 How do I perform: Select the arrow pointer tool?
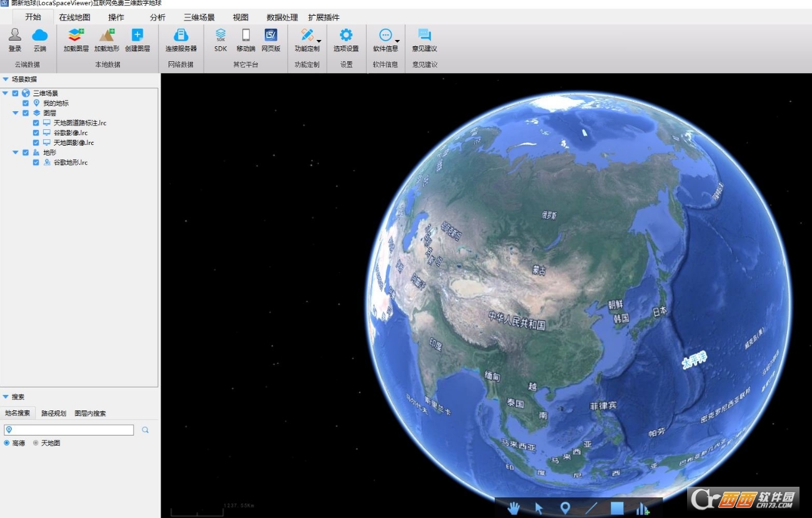[x=539, y=508]
